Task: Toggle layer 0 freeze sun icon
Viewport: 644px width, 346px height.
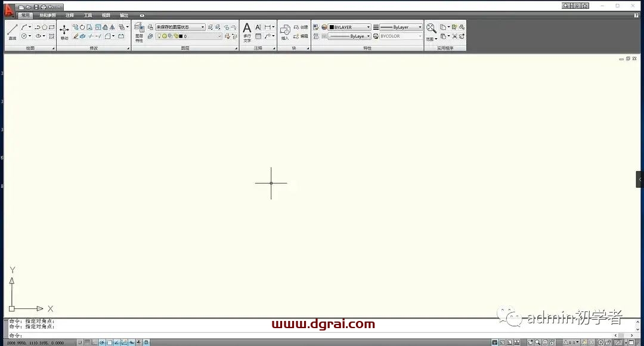Action: 165,36
